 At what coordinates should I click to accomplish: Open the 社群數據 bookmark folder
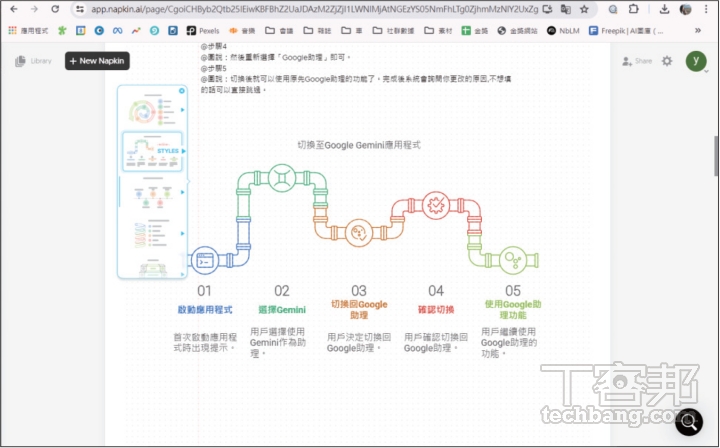[393, 31]
